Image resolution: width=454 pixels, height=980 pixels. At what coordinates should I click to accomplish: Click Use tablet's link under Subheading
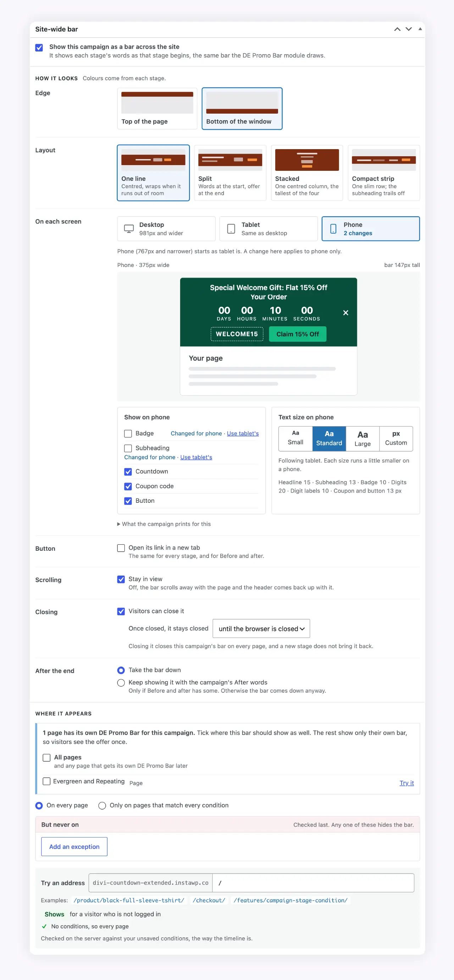pos(196,457)
